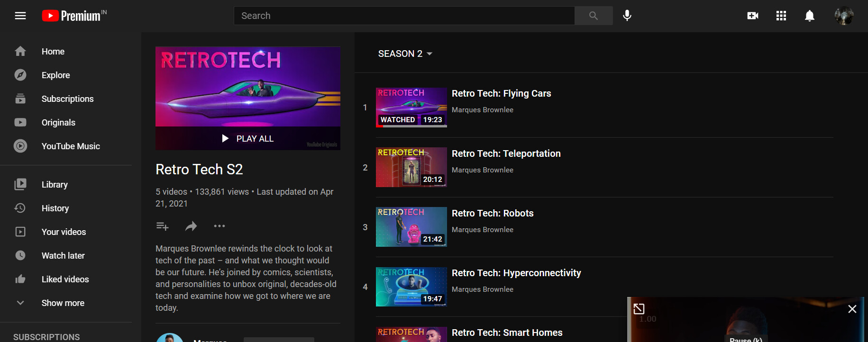Close the miniplayer
The height and width of the screenshot is (342, 868).
point(852,309)
